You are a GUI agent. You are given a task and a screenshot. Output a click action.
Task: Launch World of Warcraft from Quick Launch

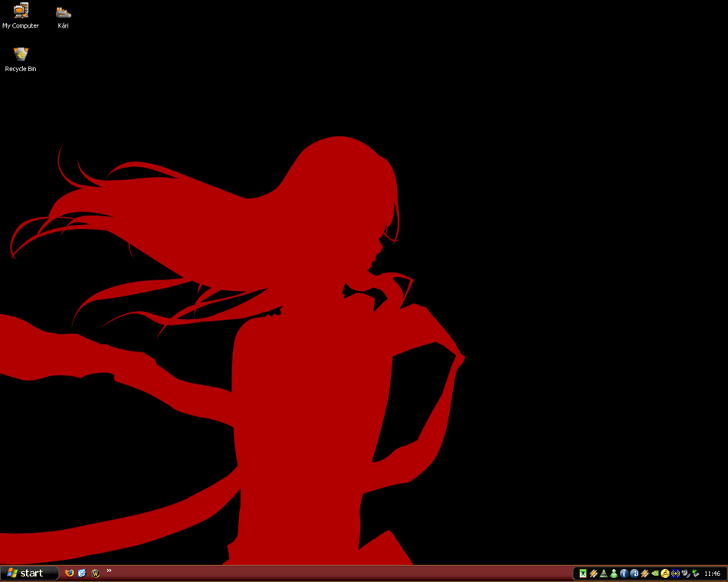tap(96, 573)
